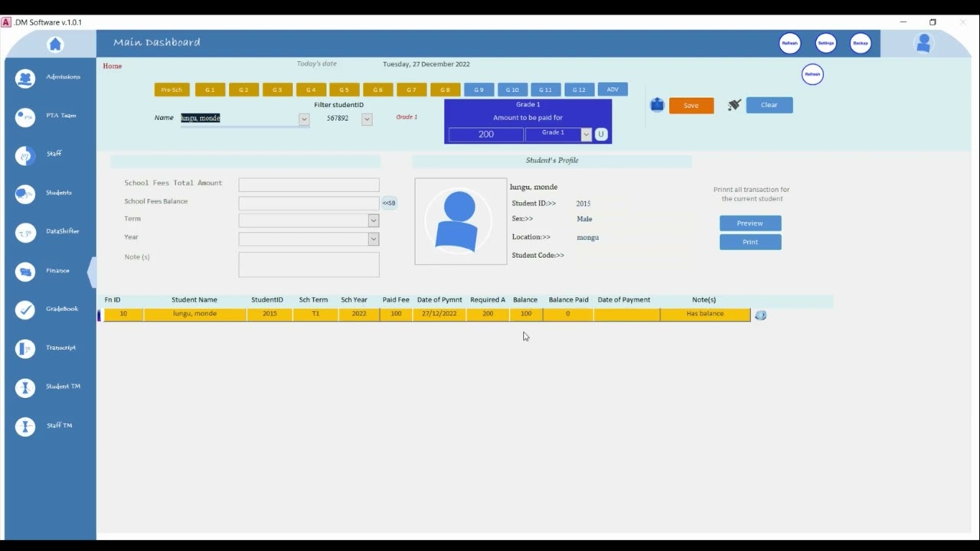Open the GradeBook checkmark icon
The width and height of the screenshot is (980, 551).
click(25, 310)
